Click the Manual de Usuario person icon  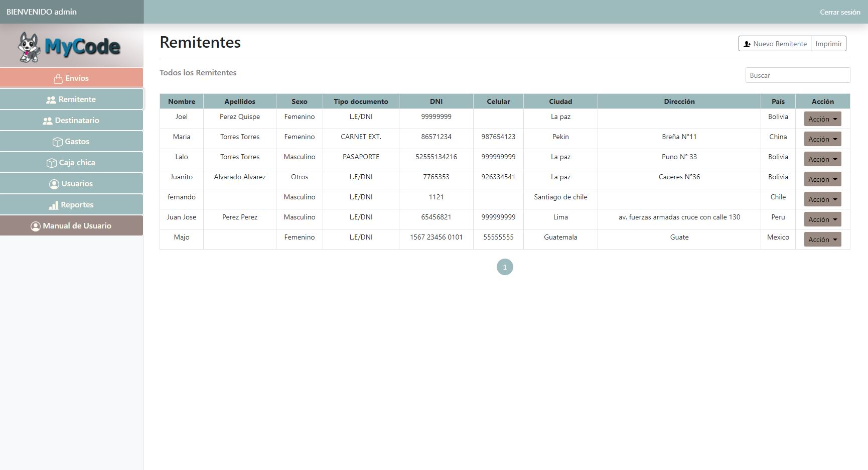point(35,226)
